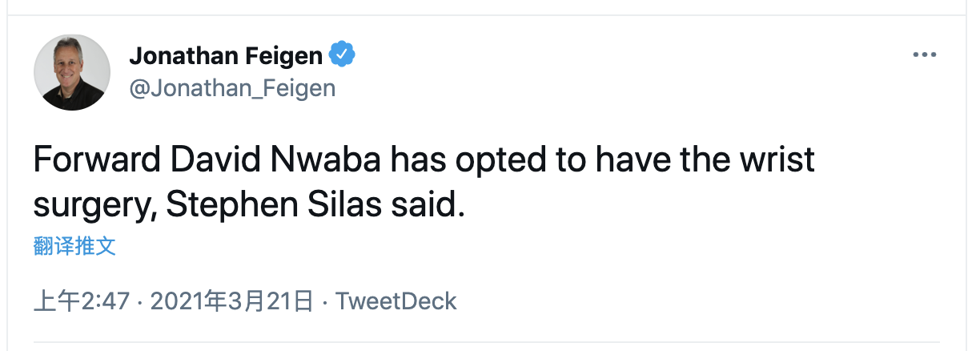Click the Jonathan Feigen display name

(x=226, y=55)
